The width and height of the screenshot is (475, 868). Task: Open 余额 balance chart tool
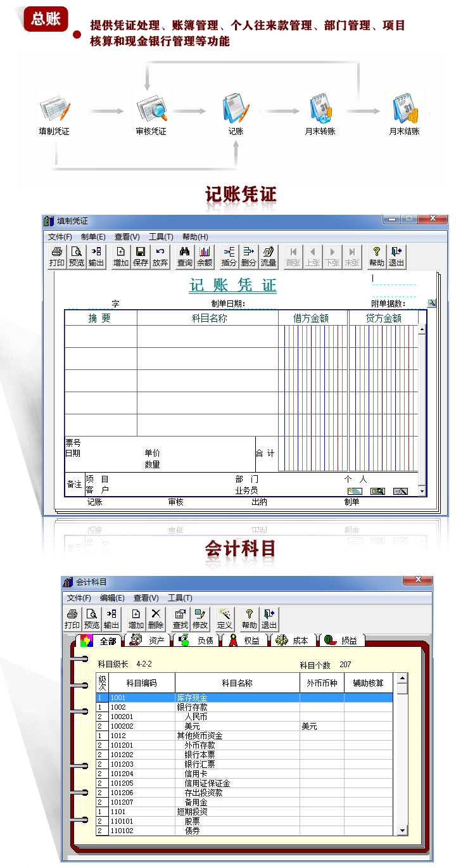205,257
